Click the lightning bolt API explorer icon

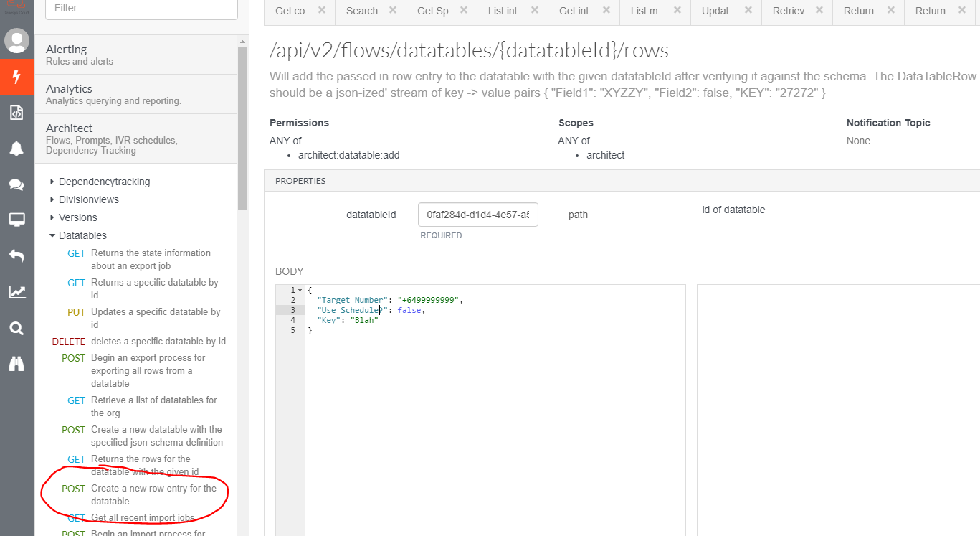16,77
